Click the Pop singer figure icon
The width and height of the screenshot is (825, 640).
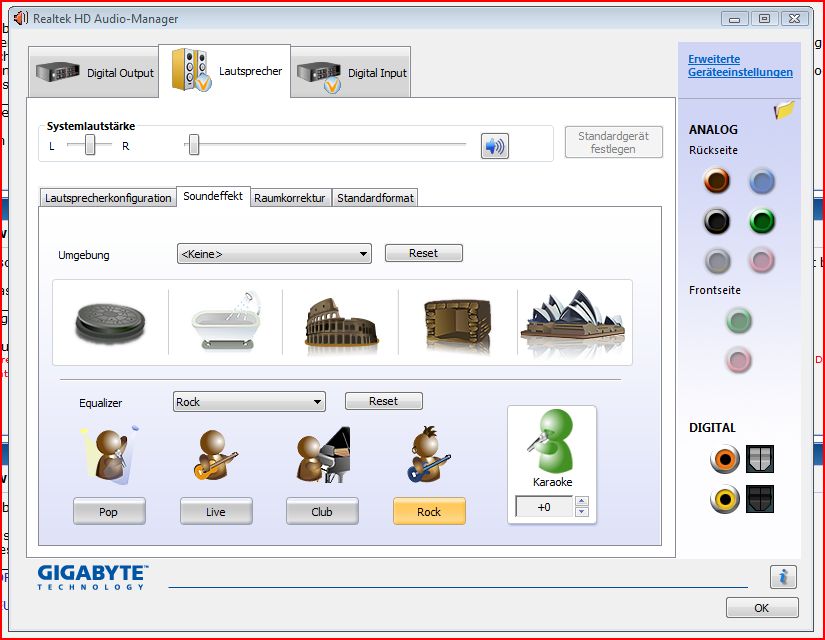point(110,455)
